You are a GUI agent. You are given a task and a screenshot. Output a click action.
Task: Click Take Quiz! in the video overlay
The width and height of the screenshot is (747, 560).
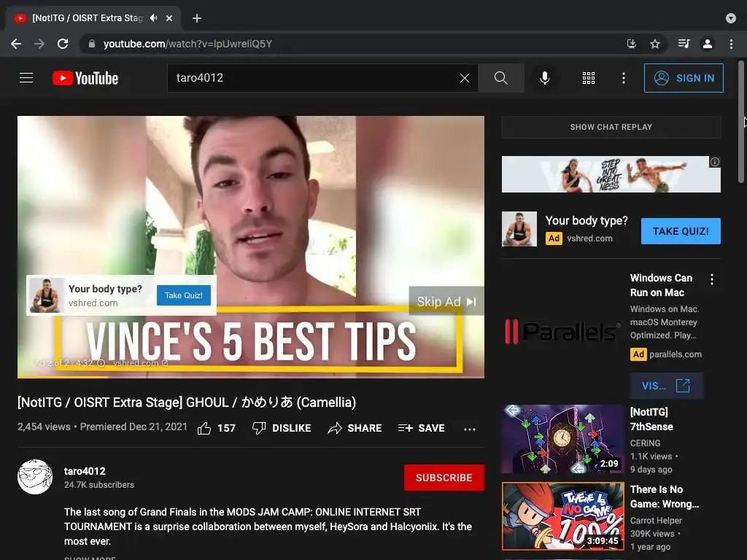[183, 295]
